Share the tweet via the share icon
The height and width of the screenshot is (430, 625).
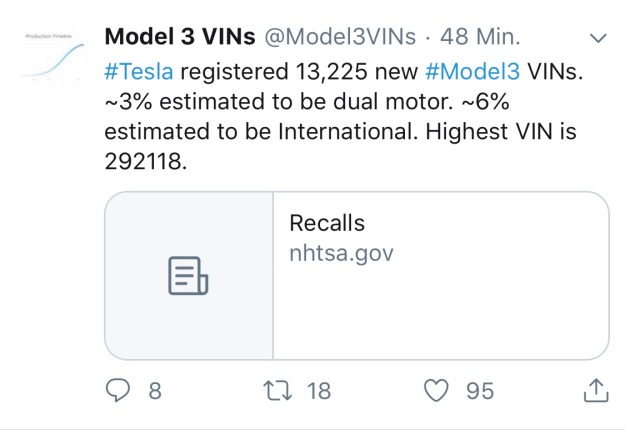pyautogui.click(x=595, y=390)
